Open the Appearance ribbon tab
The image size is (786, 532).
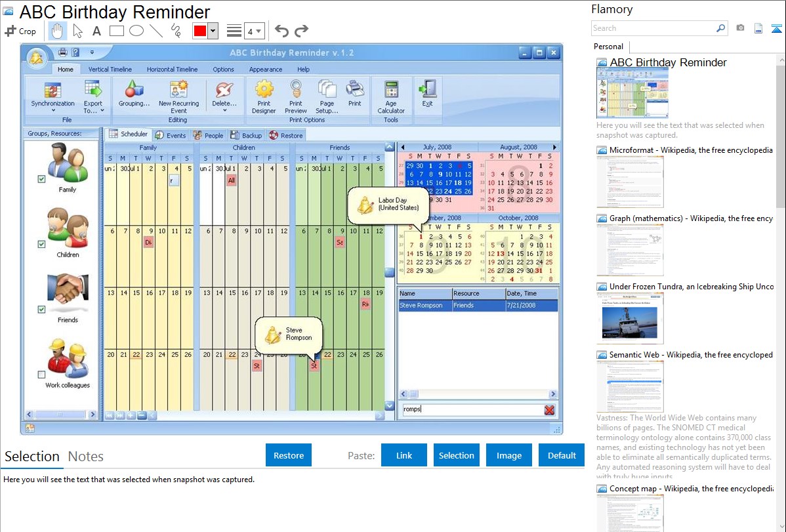(x=266, y=69)
